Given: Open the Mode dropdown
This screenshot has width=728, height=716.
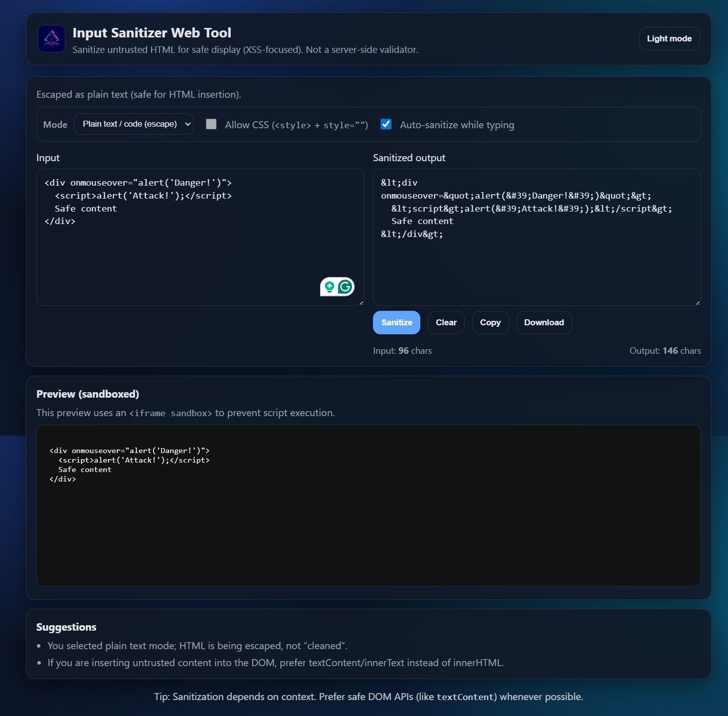Looking at the screenshot, I should tap(134, 124).
